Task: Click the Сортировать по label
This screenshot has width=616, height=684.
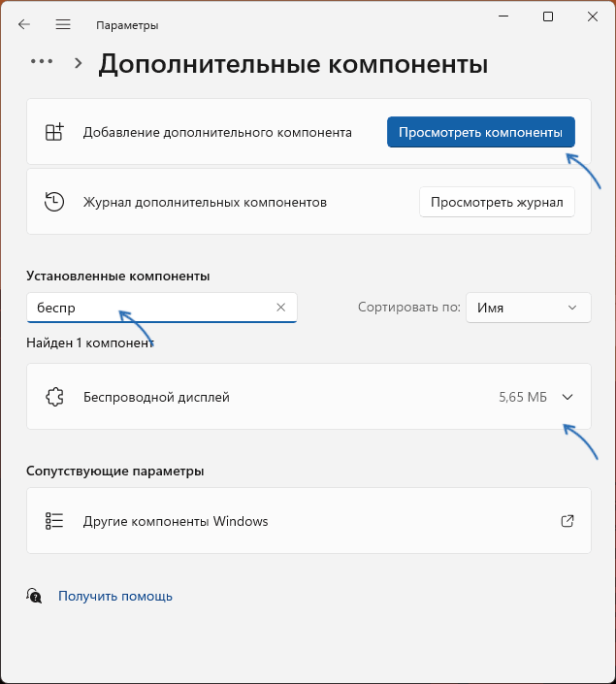Action: pyautogui.click(x=409, y=308)
